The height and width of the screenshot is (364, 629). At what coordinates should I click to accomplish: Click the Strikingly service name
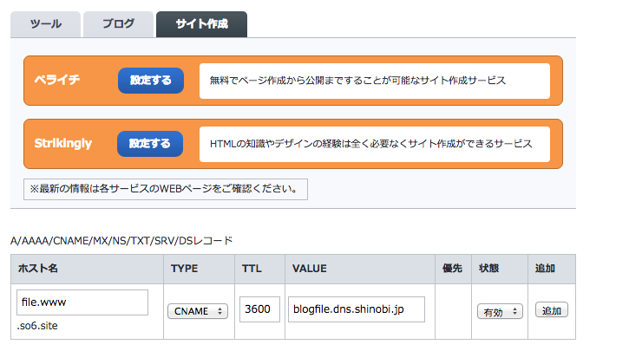(62, 144)
